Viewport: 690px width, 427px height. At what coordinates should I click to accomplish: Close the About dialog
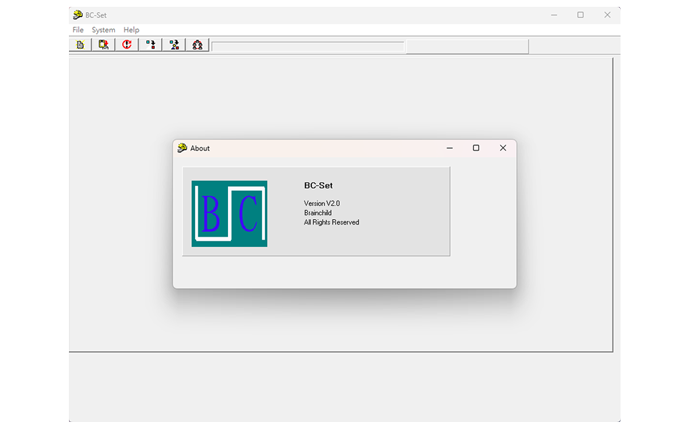point(503,148)
